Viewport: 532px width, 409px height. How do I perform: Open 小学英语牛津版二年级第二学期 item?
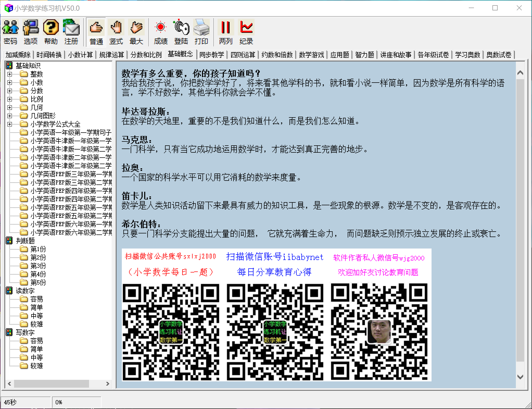point(71,166)
